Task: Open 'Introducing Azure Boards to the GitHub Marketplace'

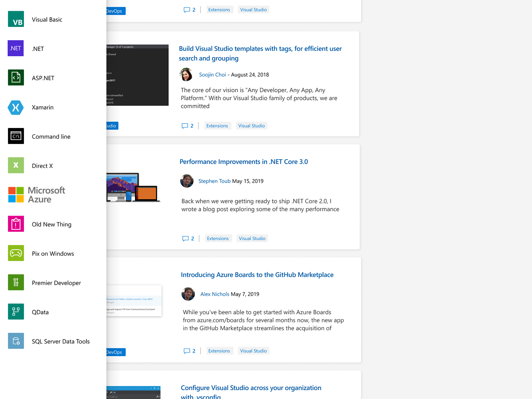Action: click(x=257, y=275)
